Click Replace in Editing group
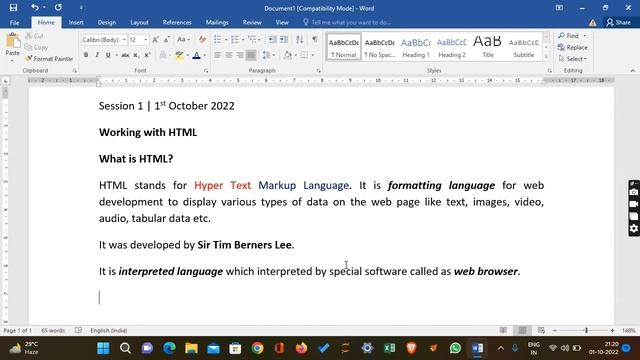The image size is (640, 360). (573, 47)
